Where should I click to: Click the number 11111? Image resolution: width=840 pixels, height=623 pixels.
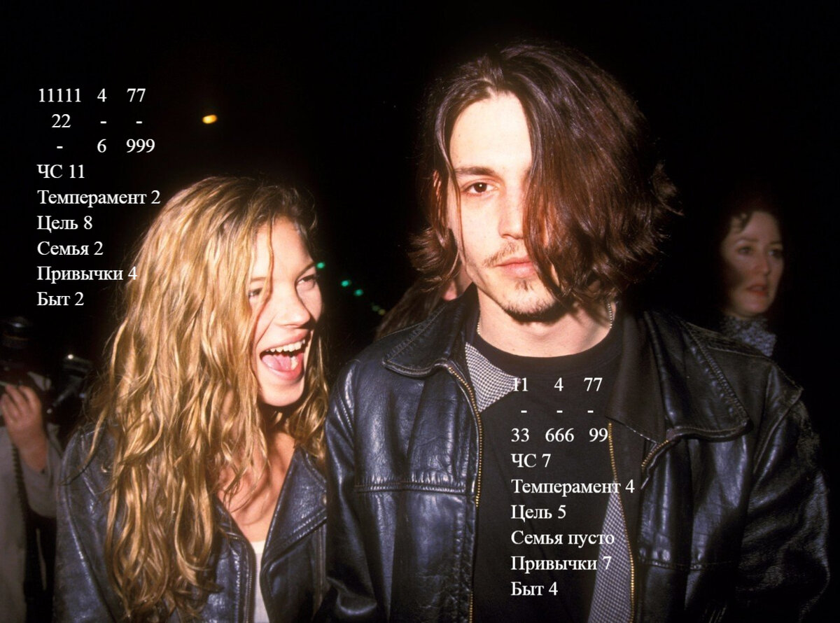[59, 96]
